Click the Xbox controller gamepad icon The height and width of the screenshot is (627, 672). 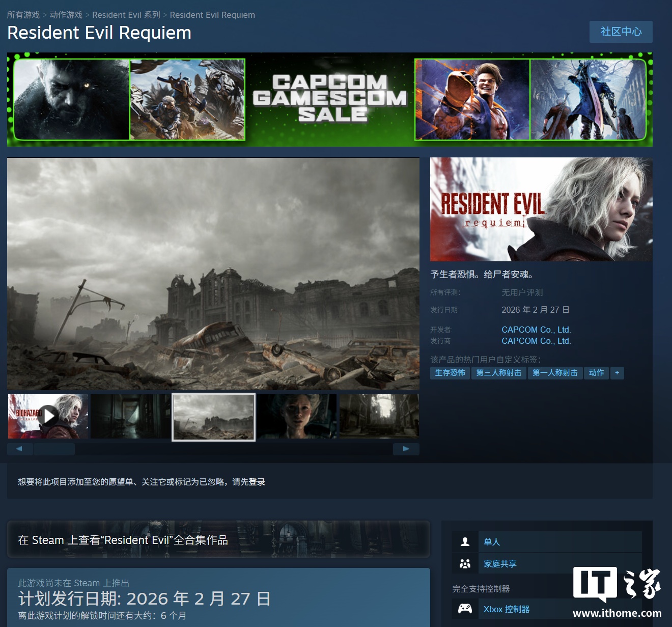465,609
